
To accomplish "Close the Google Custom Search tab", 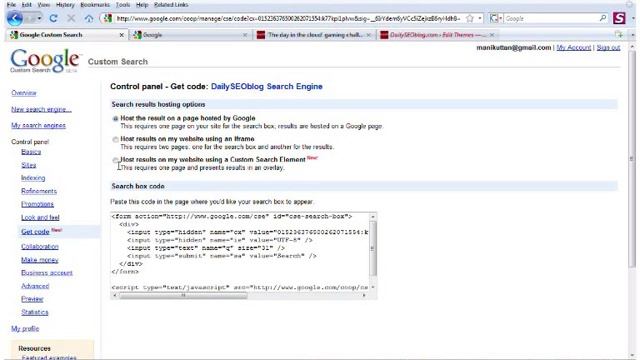I will click(x=121, y=35).
